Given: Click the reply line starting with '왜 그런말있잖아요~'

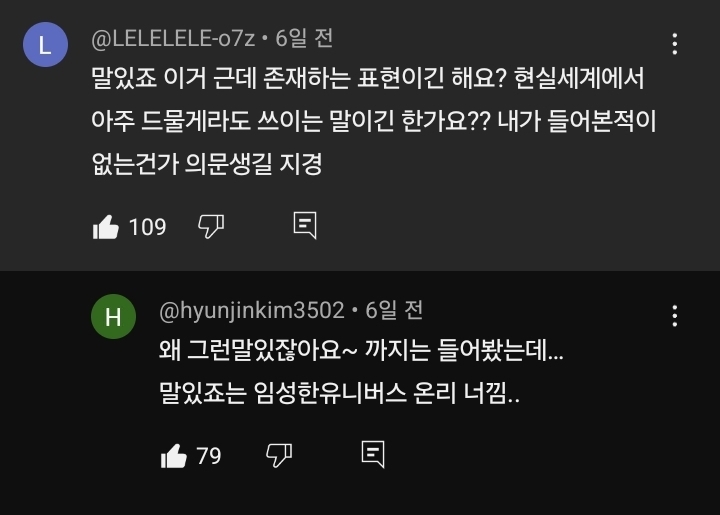Looking at the screenshot, I should point(361,352).
